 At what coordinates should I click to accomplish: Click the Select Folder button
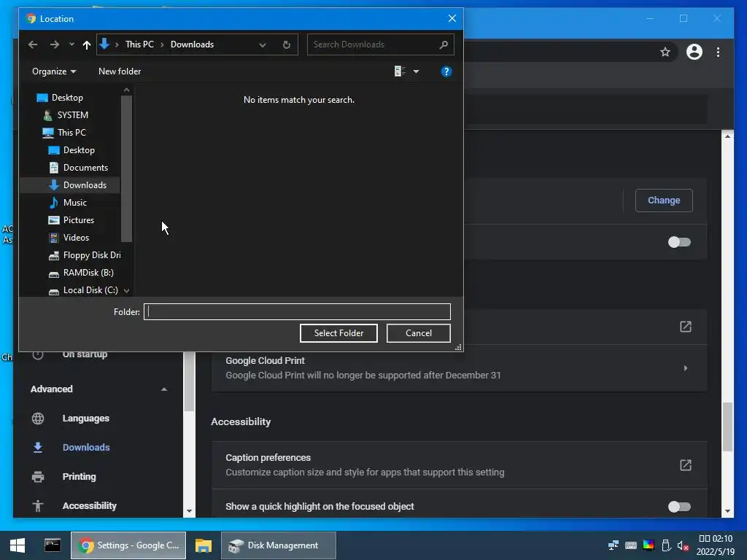click(x=338, y=333)
